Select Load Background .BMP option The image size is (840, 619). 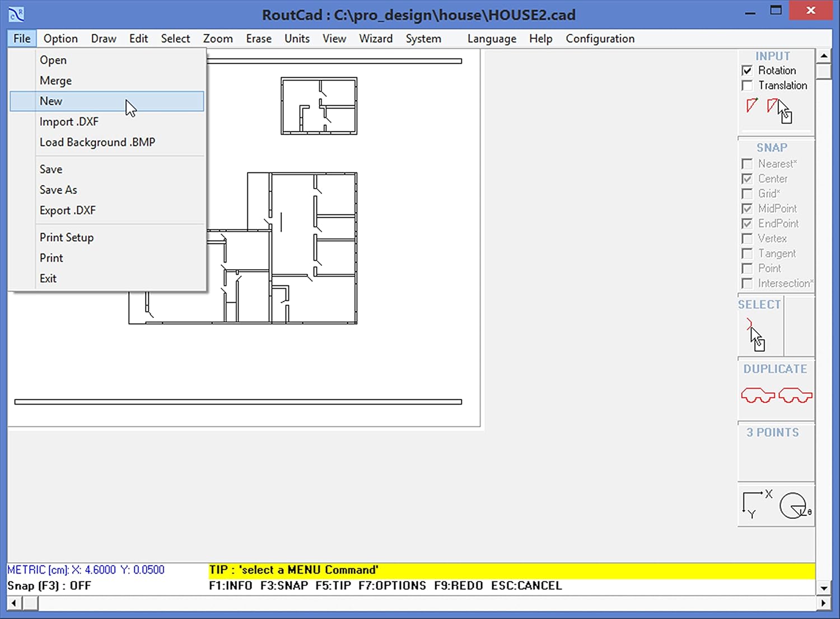(97, 142)
